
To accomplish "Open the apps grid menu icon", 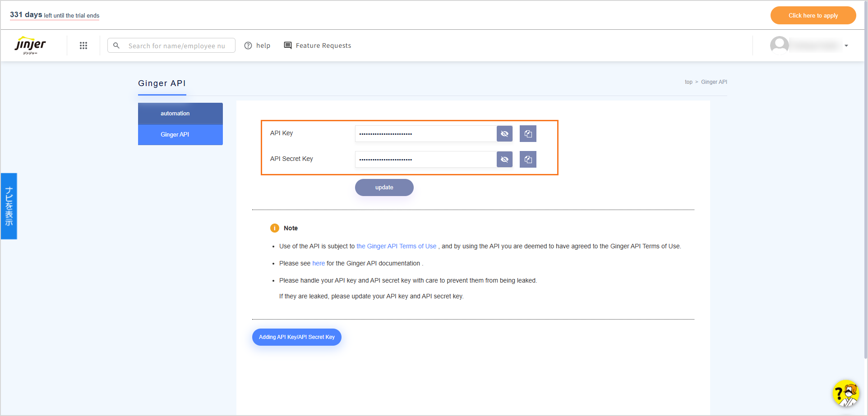I will pyautogui.click(x=83, y=46).
